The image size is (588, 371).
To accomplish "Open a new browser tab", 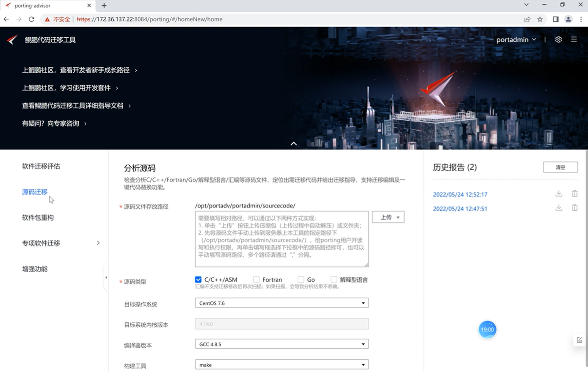I will tap(104, 6).
